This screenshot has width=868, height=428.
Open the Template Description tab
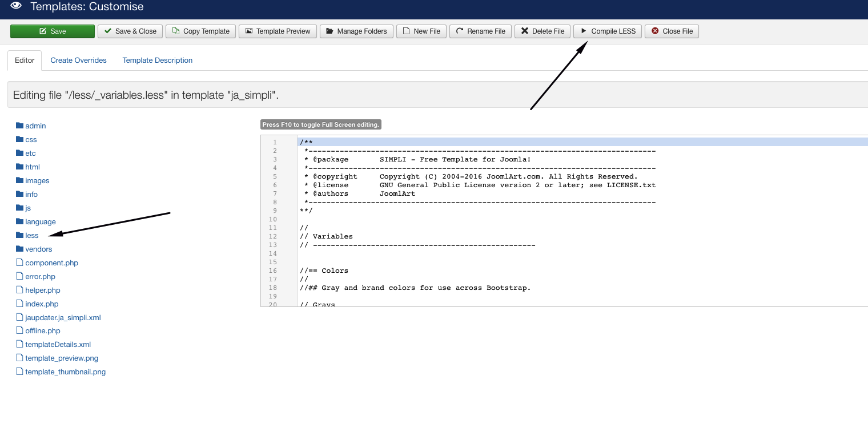point(158,60)
